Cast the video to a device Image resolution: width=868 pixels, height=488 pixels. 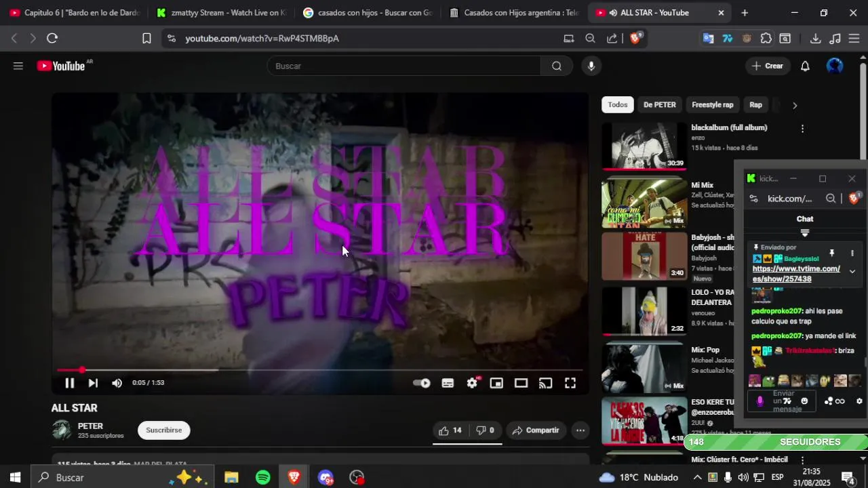(x=545, y=383)
